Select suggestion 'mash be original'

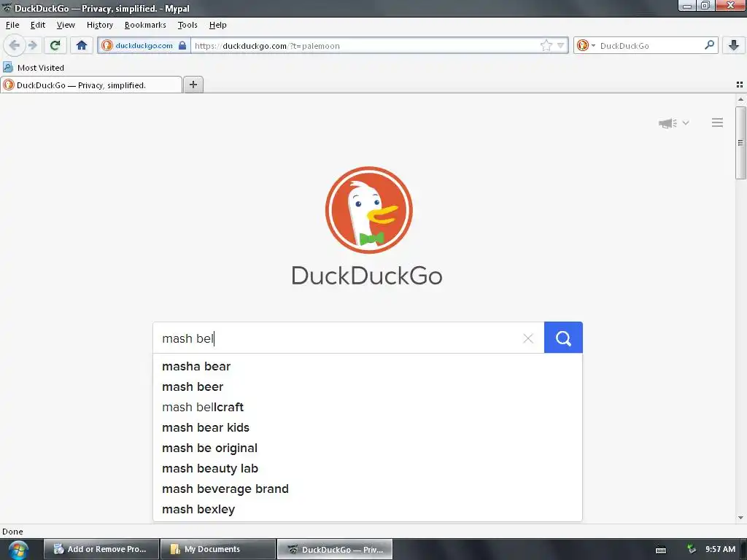[x=368, y=448]
